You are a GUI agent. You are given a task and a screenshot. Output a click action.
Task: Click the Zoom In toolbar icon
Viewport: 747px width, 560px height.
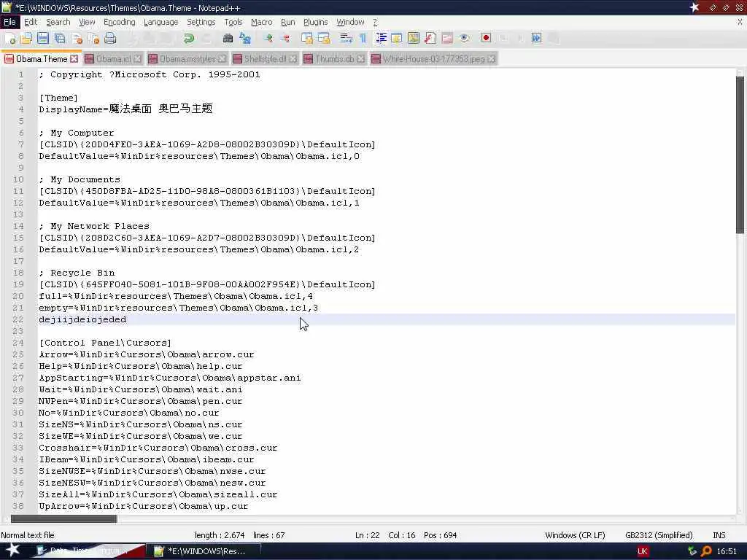[268, 39]
